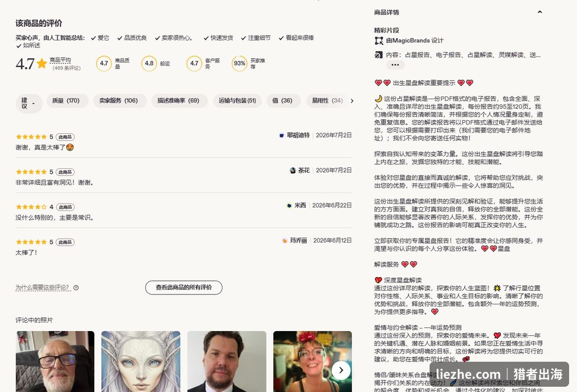Click the 快速发货 summary tag
This screenshot has height=392, width=577.
(x=218, y=38)
